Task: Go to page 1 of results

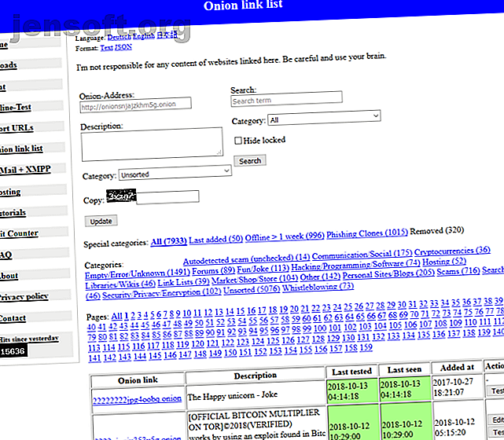Action: point(127,316)
